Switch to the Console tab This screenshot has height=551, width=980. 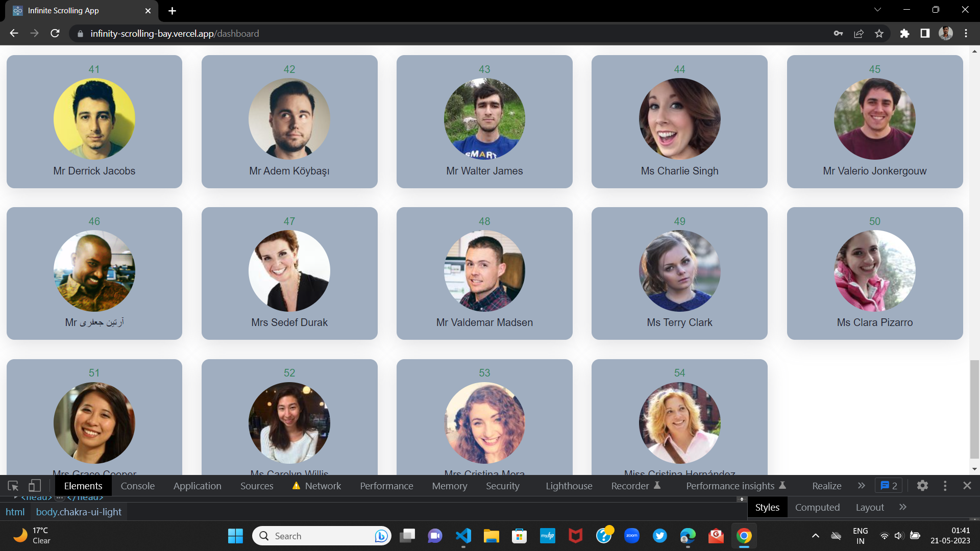coord(137,486)
